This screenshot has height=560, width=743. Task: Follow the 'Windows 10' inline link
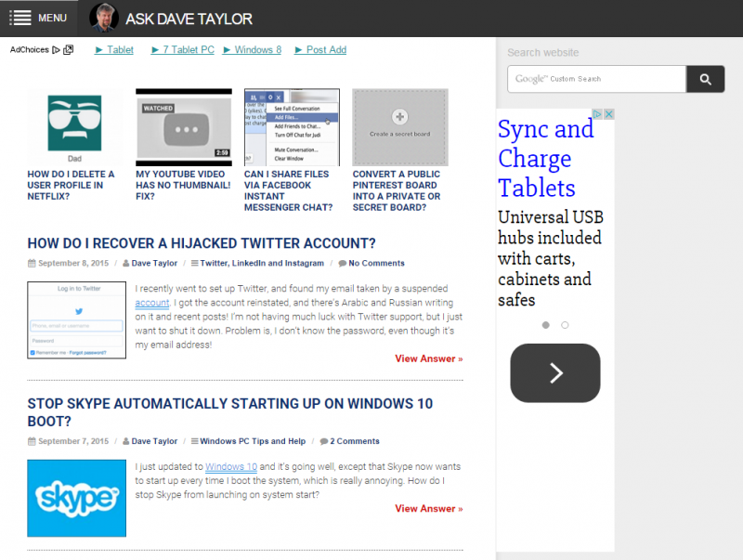pos(231,466)
